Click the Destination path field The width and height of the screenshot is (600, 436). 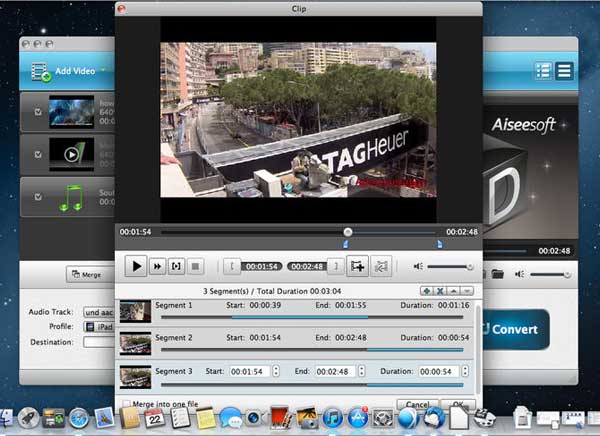click(99, 342)
